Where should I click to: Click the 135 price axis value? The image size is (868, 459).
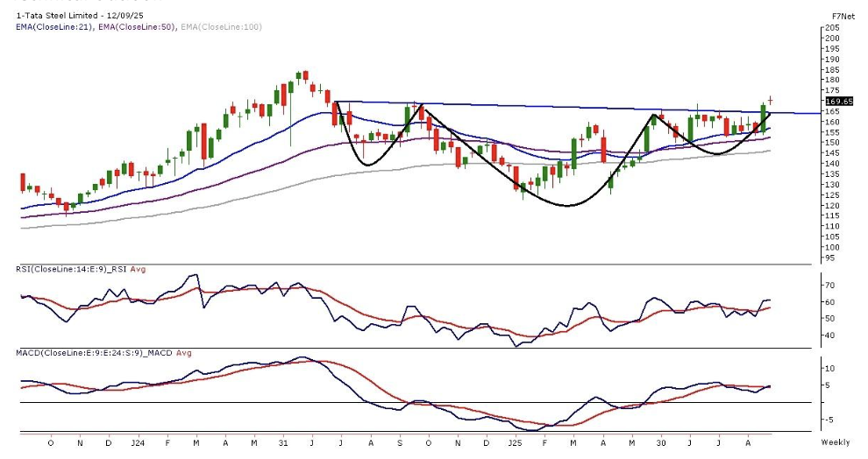click(832, 173)
